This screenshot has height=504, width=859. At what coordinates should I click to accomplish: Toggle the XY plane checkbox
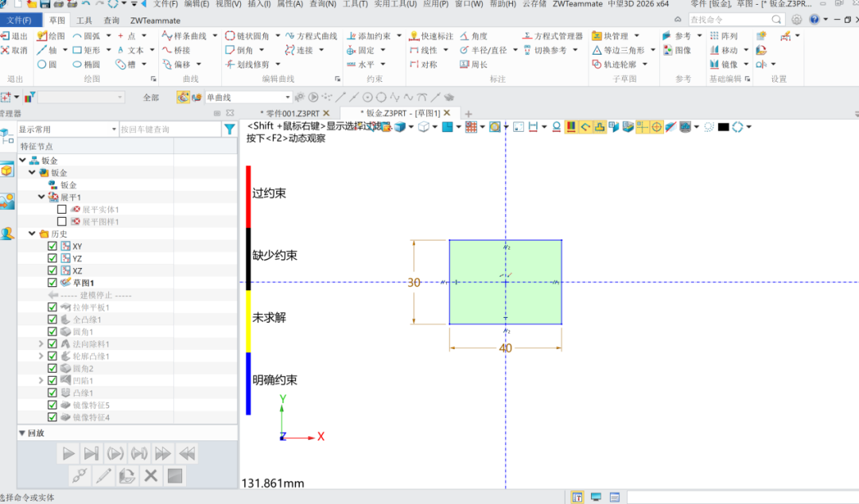[x=52, y=246]
